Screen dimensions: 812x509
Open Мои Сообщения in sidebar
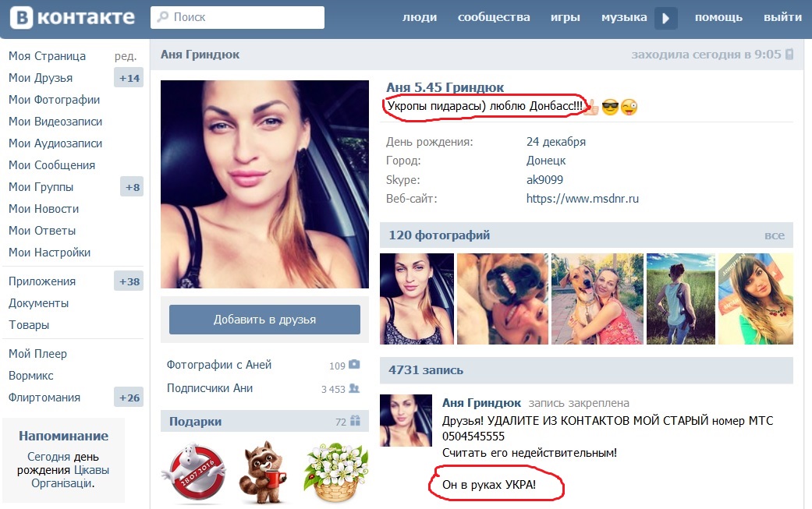click(51, 165)
